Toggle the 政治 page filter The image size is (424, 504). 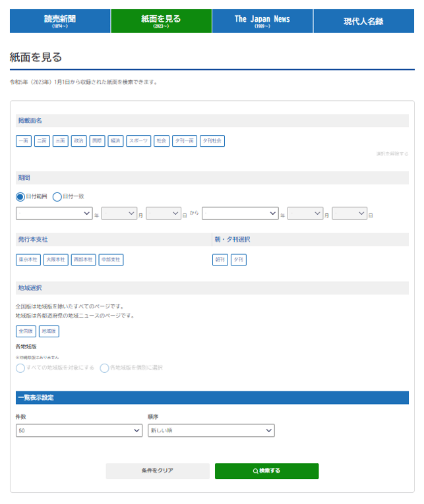[x=78, y=141]
